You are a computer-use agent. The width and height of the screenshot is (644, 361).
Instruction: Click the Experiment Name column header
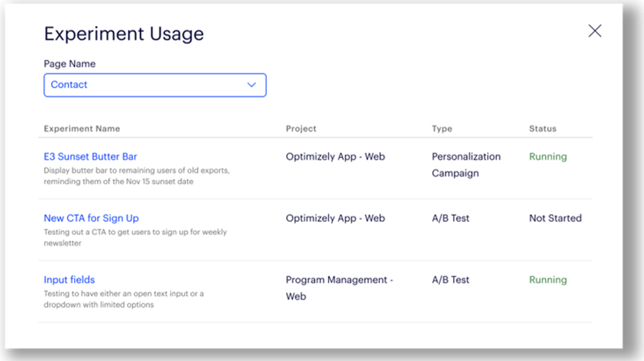click(82, 128)
